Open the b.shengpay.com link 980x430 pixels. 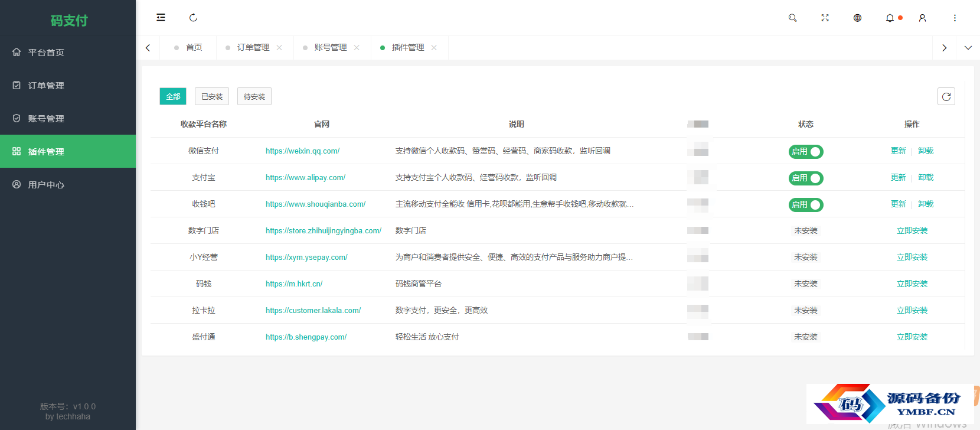[x=306, y=337]
